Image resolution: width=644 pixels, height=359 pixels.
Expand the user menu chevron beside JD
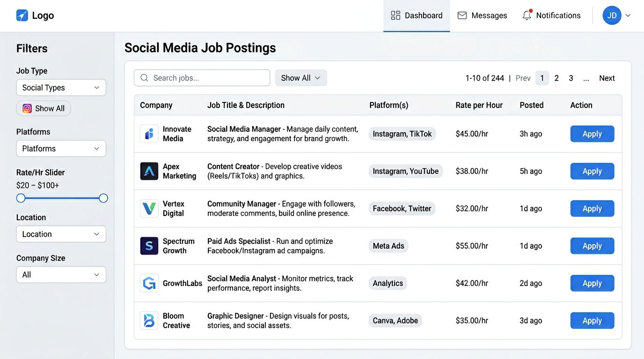[x=628, y=15]
